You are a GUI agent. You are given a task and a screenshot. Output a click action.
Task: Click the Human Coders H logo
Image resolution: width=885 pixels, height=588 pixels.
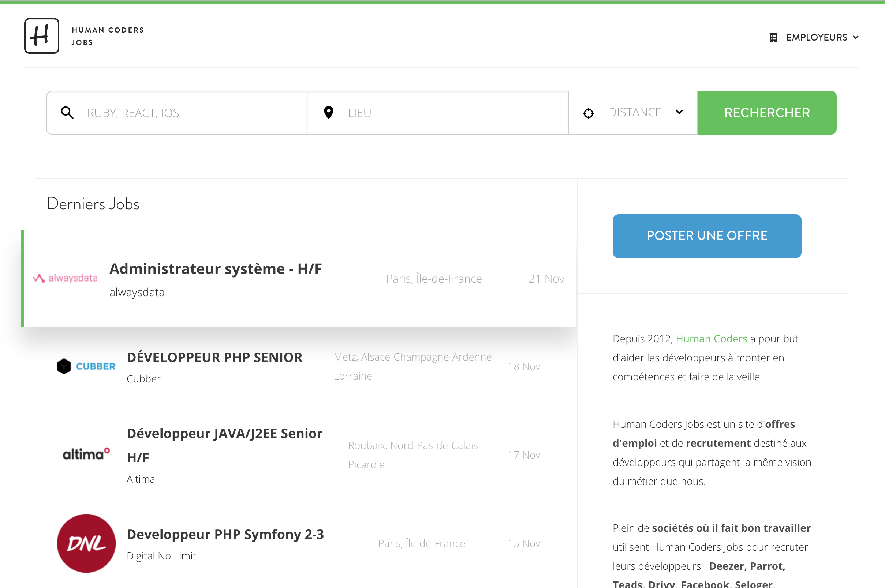click(42, 36)
